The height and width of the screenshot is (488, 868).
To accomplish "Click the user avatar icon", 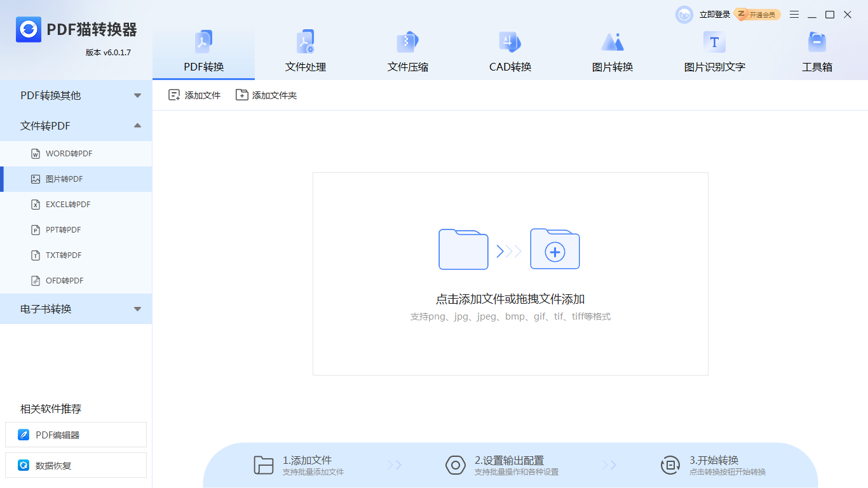I will tap(684, 15).
